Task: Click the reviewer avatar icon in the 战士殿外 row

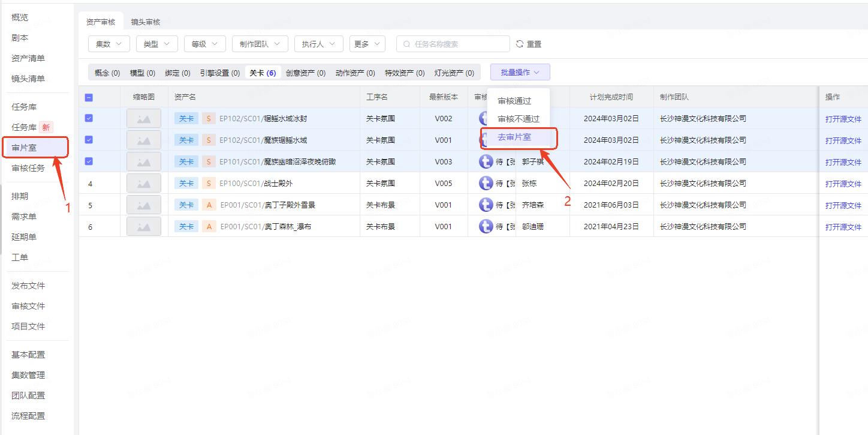Action: [x=486, y=184]
